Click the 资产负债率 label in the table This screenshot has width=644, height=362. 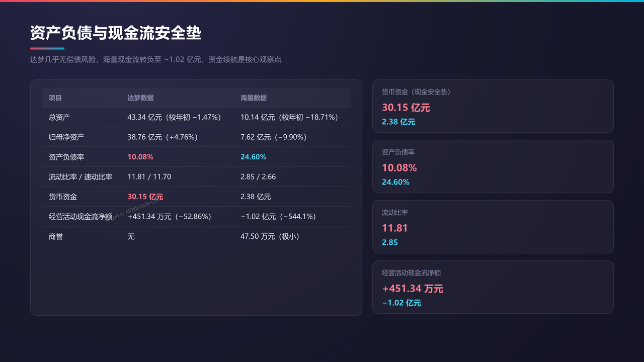coord(66,157)
